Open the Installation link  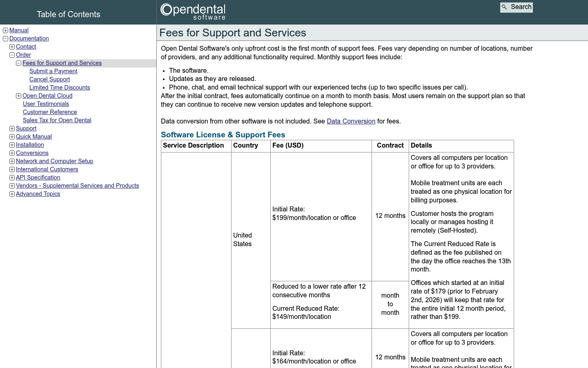(x=30, y=145)
